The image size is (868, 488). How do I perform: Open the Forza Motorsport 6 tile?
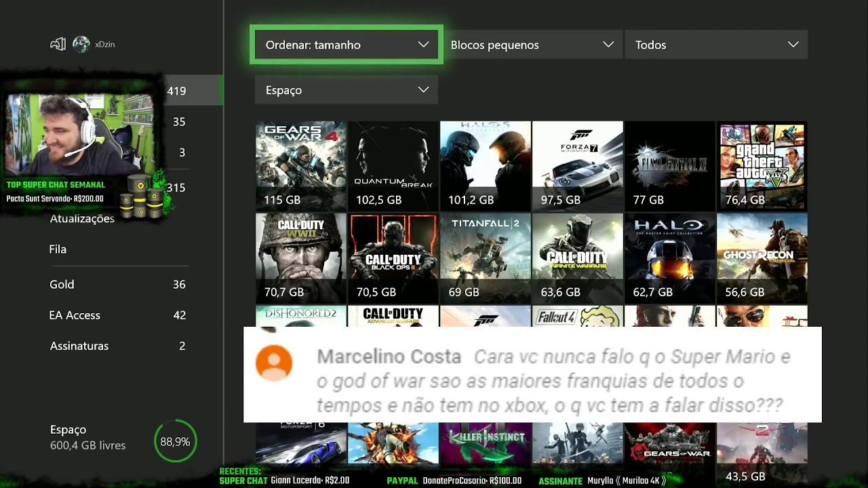tap(301, 443)
